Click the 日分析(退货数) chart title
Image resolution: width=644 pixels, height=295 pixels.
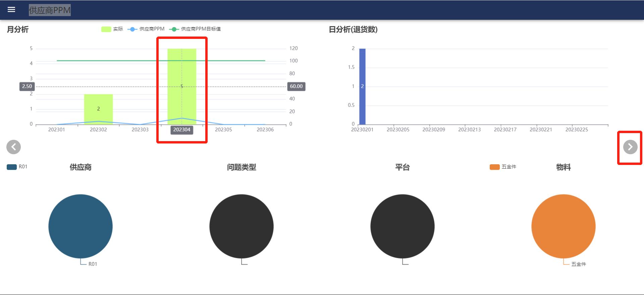[x=353, y=29]
